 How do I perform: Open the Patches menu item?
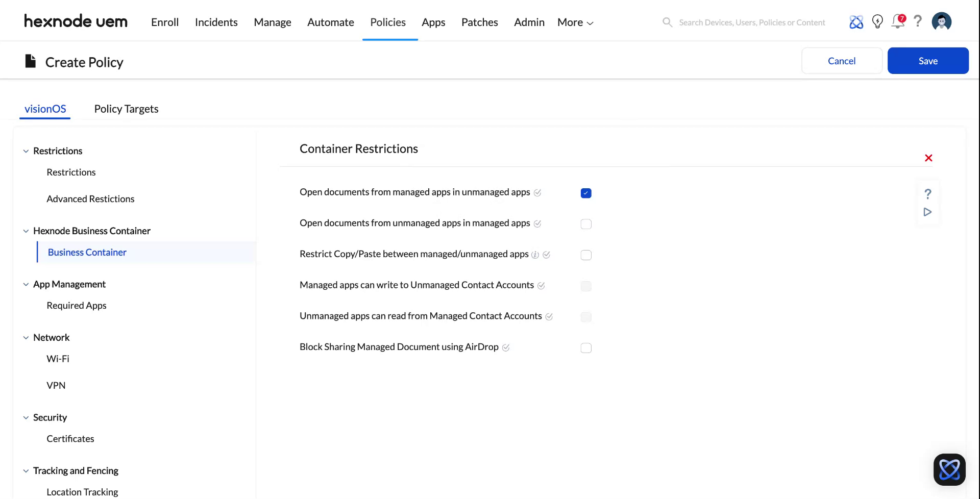click(x=479, y=22)
